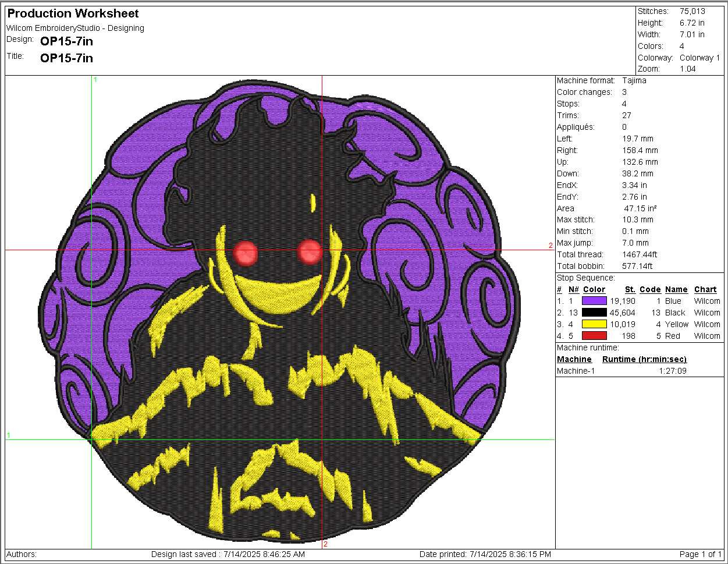Select the Machine format value "Tajima"

pyautogui.click(x=634, y=80)
